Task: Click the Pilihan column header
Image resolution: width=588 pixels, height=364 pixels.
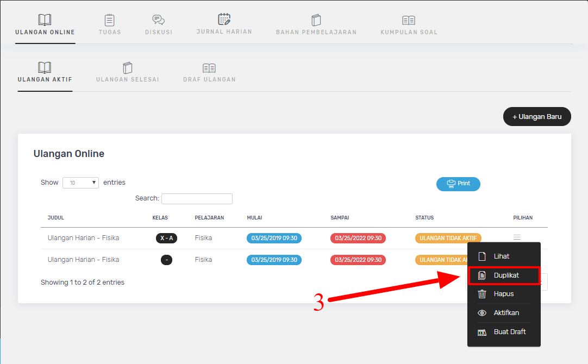Action: tap(523, 218)
